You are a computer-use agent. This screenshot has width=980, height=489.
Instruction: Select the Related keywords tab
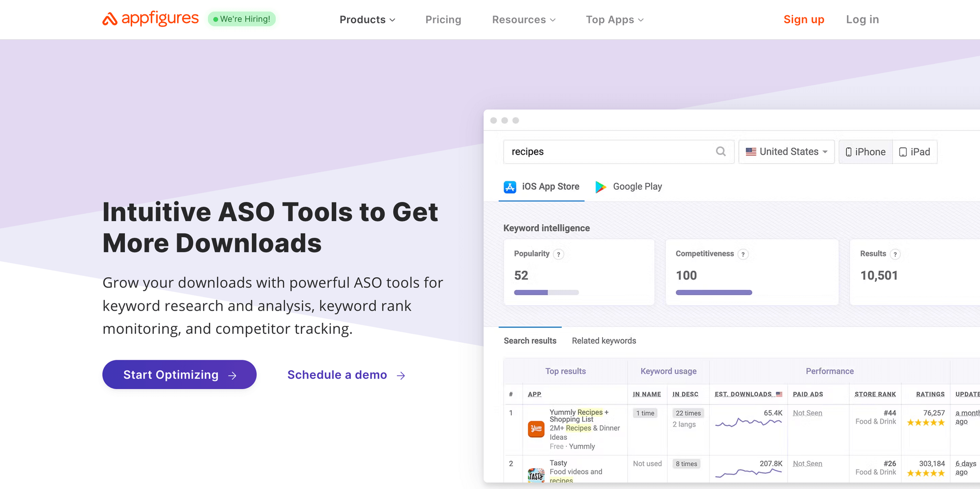(x=604, y=341)
